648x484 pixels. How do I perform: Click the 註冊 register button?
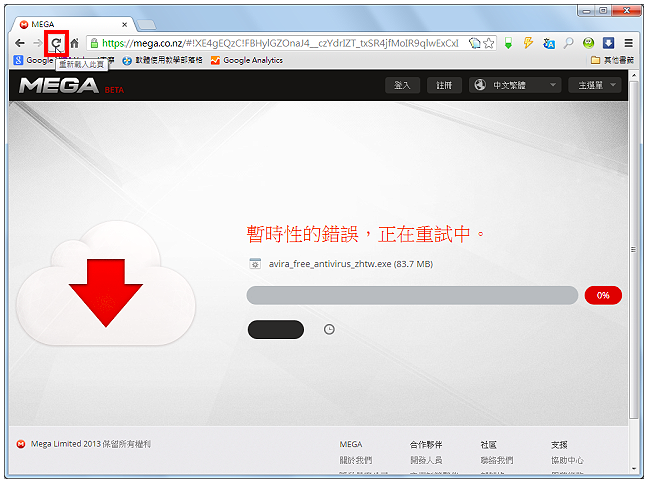click(444, 85)
